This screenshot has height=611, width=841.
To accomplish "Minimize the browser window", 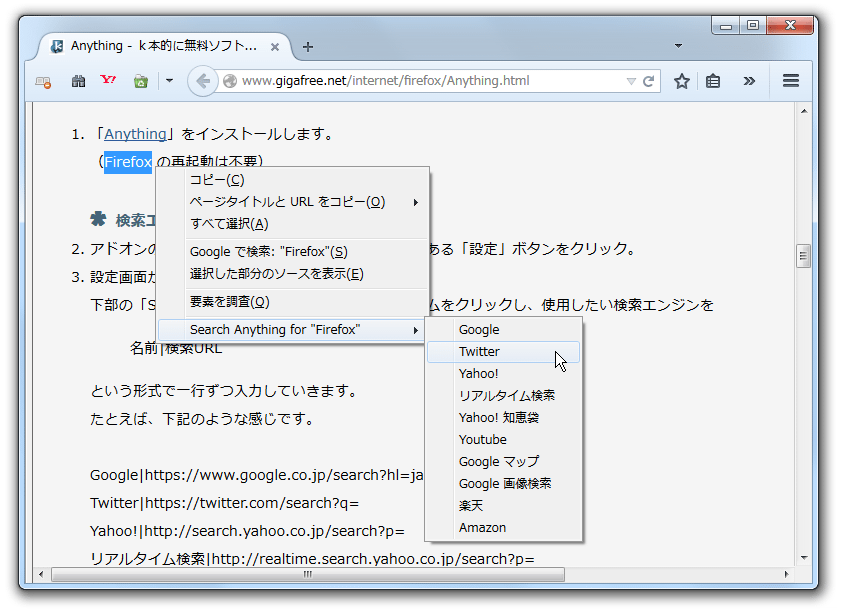I will pos(726,26).
